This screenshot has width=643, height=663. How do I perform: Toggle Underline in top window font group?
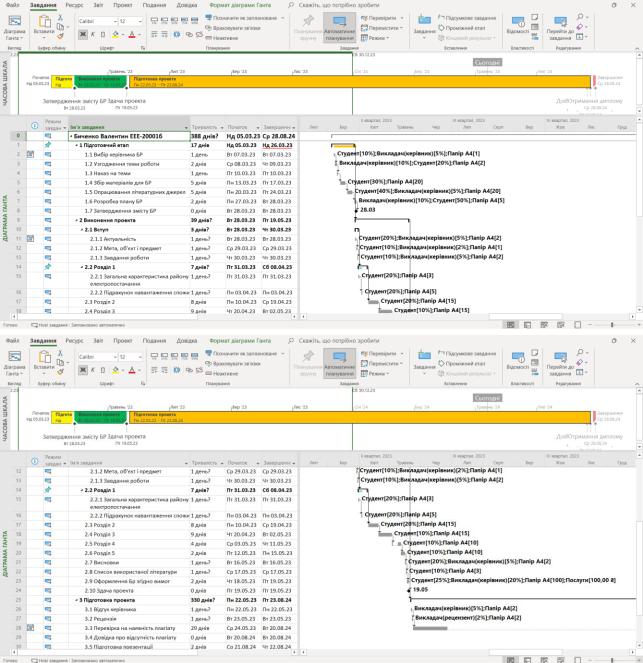click(x=103, y=34)
